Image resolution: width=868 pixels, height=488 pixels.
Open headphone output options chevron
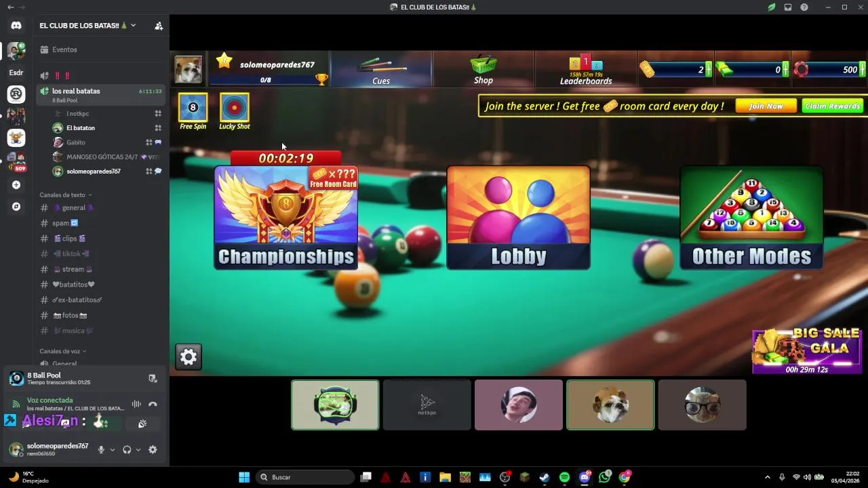138,449
